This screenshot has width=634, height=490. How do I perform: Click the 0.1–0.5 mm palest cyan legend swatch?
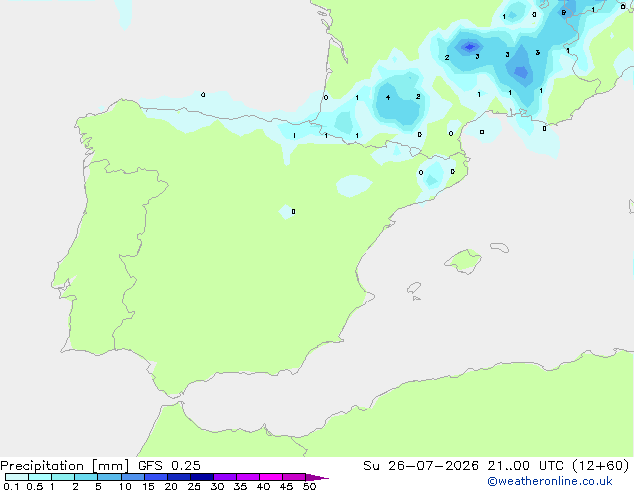pos(17,477)
